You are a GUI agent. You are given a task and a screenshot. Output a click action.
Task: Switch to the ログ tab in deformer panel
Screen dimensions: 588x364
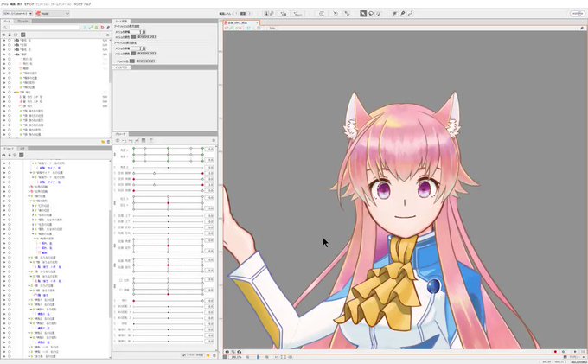coord(22,149)
